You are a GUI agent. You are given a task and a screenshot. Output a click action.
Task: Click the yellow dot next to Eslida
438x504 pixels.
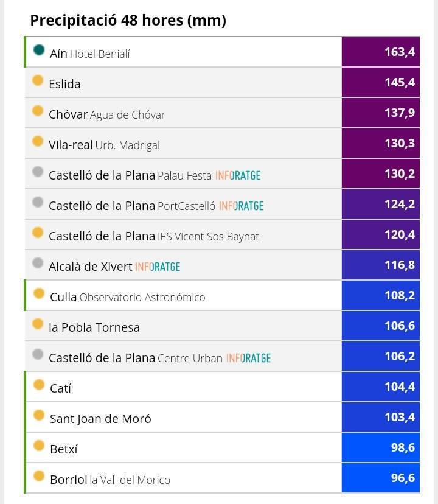point(38,80)
